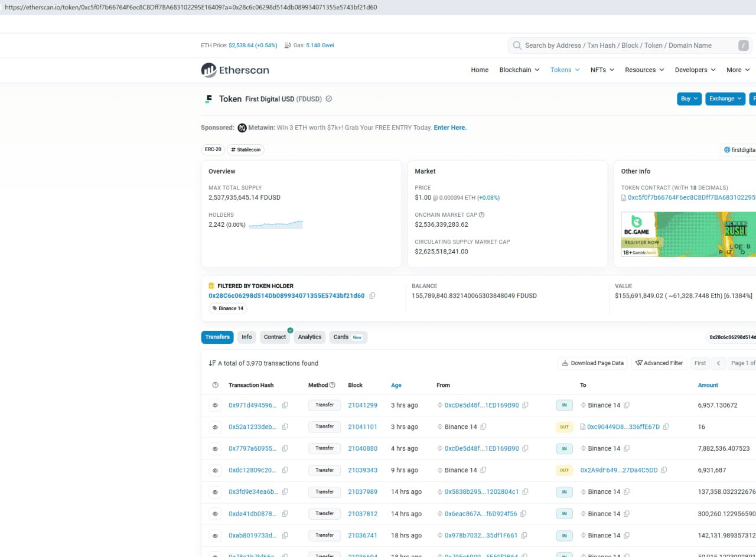Toggle eye preview for transaction 0xdc12809c20

pos(215,470)
